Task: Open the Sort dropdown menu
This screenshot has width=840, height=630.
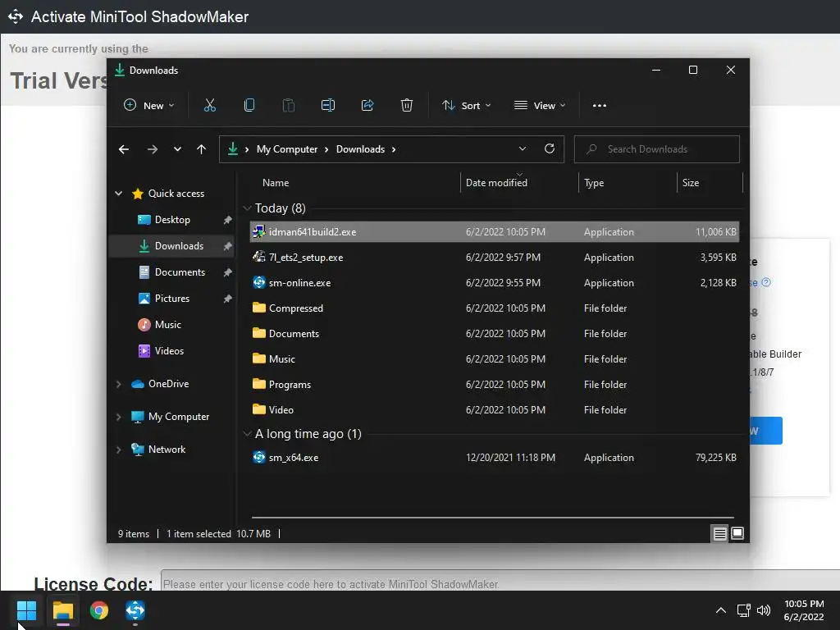Action: point(466,106)
